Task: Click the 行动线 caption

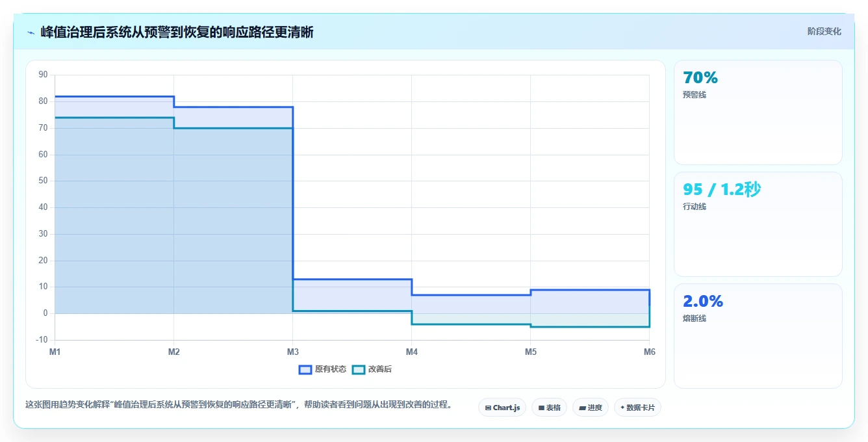Action: point(695,207)
